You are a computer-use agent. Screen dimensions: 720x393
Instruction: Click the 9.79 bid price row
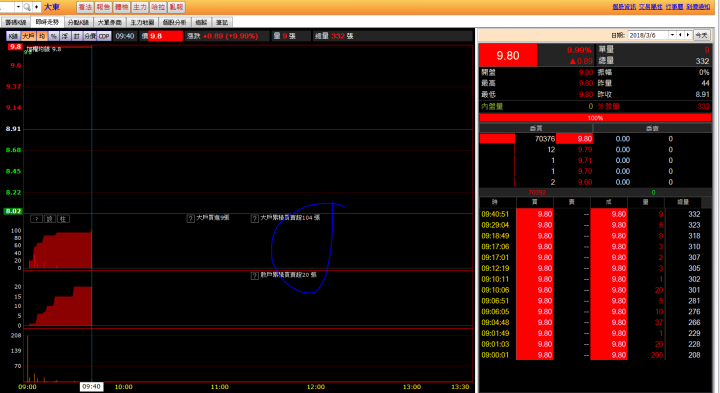click(x=596, y=150)
